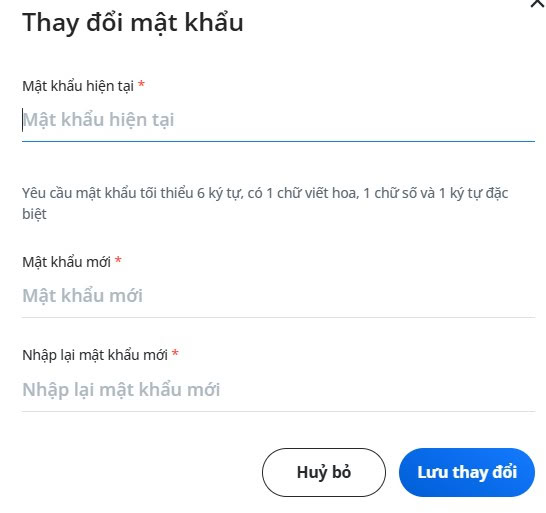Click blue underline of current password field
This screenshot has width=546, height=513.
tap(278, 141)
